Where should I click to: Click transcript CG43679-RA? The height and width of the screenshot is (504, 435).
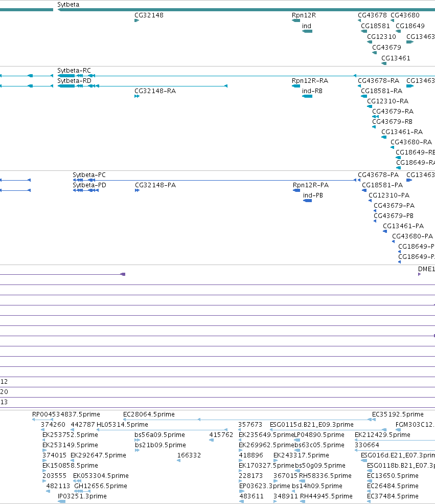tap(393, 112)
